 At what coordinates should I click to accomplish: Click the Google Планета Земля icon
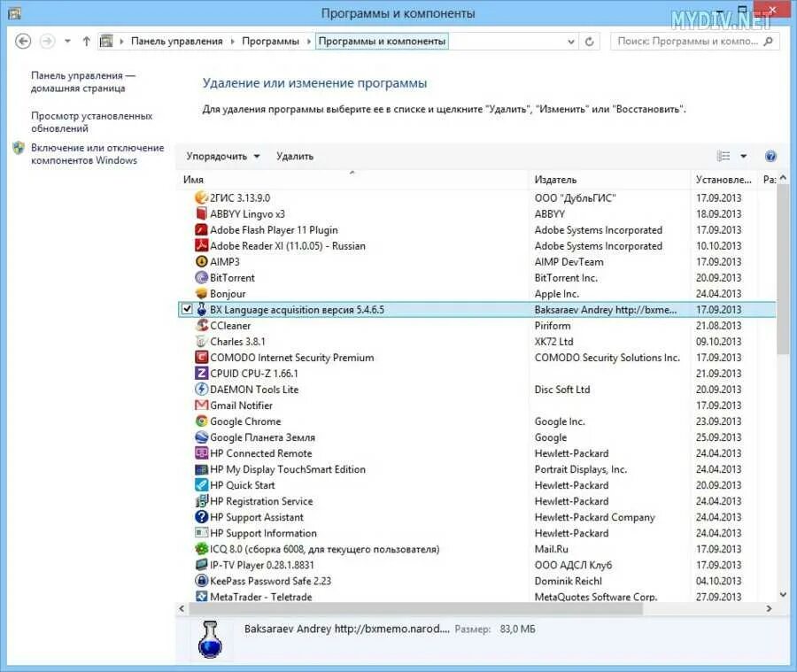[x=202, y=437]
